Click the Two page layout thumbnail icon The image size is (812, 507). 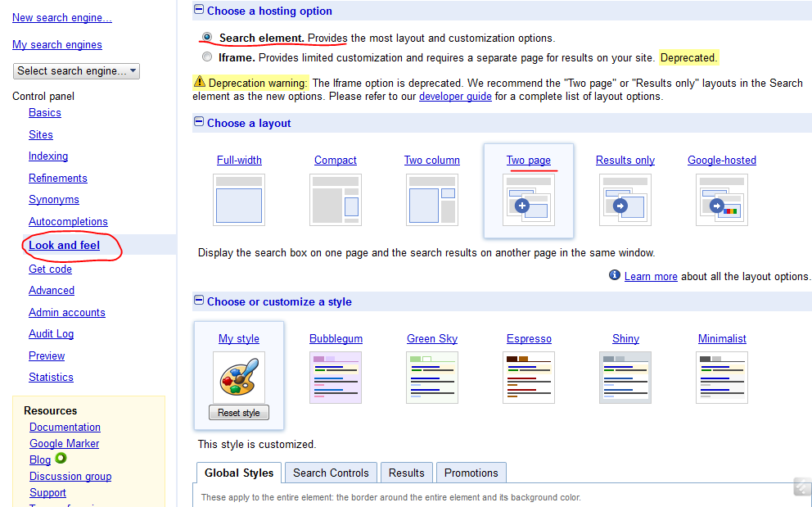coord(529,200)
